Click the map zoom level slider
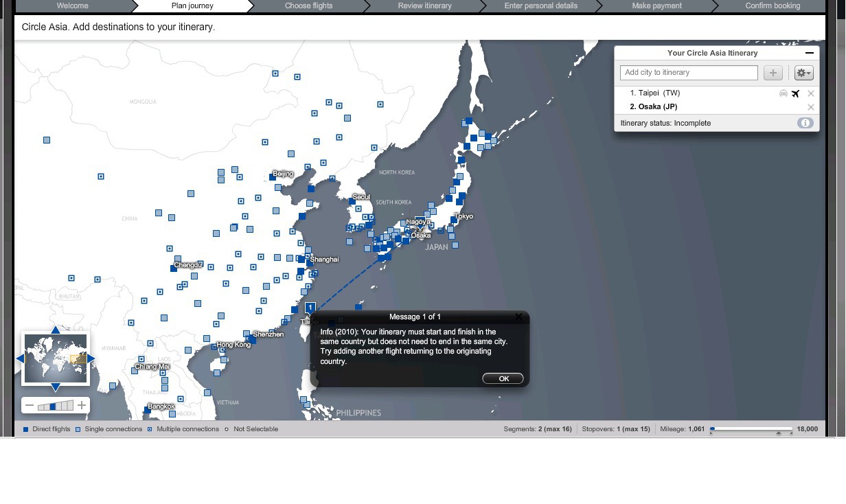The width and height of the screenshot is (846, 504). point(56,406)
